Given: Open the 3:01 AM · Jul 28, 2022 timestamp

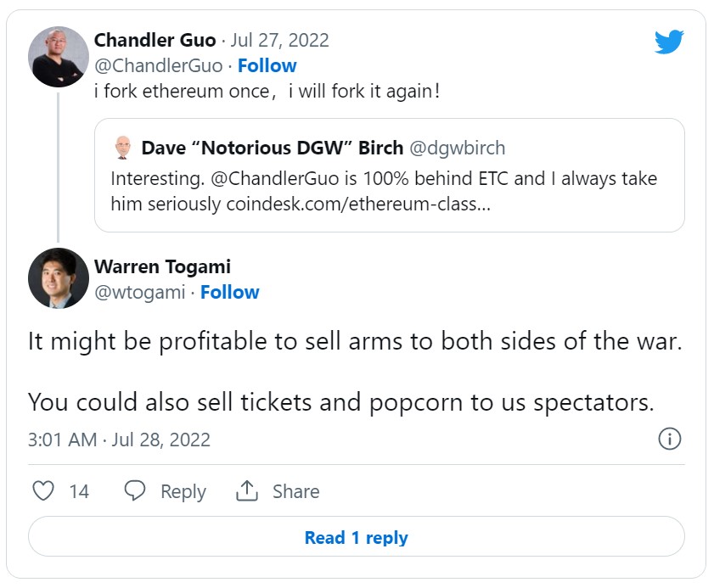Looking at the screenshot, I should click(x=119, y=440).
